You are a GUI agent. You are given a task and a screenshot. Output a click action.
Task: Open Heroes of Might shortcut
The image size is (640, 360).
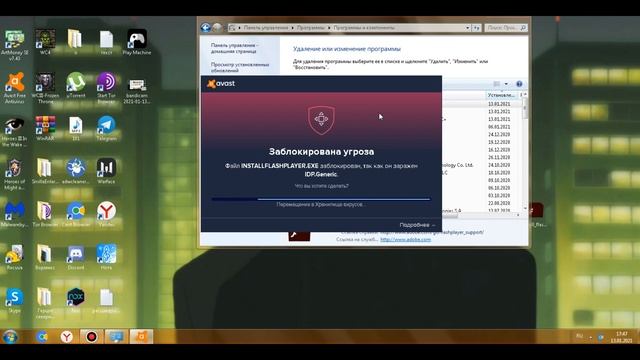14,175
